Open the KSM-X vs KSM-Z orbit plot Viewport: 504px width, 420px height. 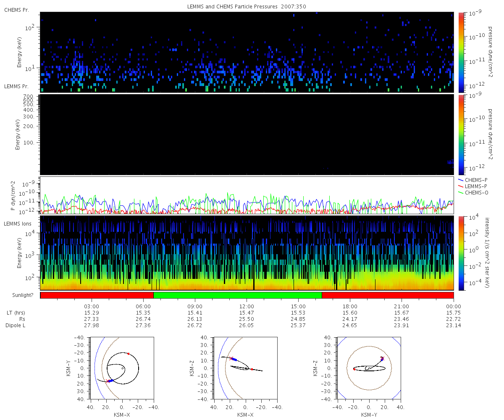[245, 368]
